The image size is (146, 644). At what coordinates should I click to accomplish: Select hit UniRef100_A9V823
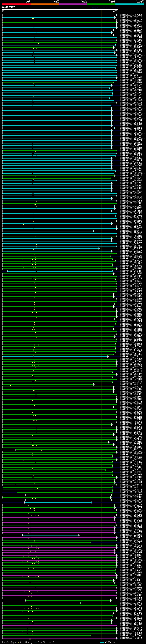[x=131, y=22]
